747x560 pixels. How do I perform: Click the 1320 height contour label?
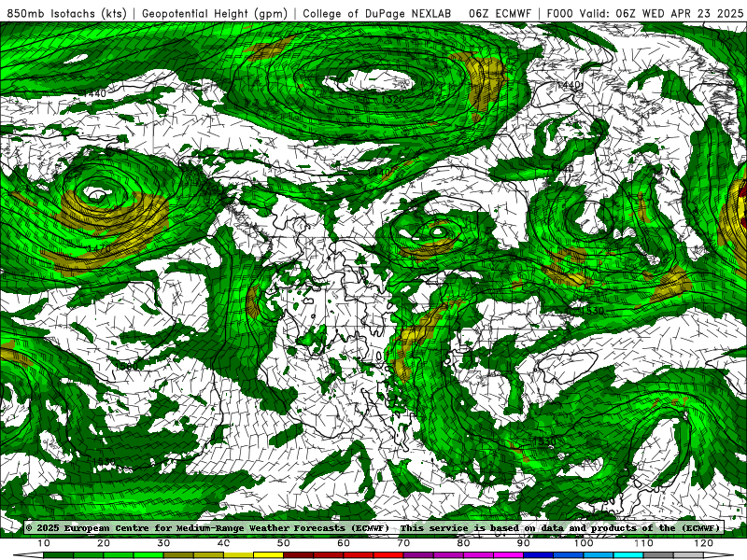tap(393, 100)
